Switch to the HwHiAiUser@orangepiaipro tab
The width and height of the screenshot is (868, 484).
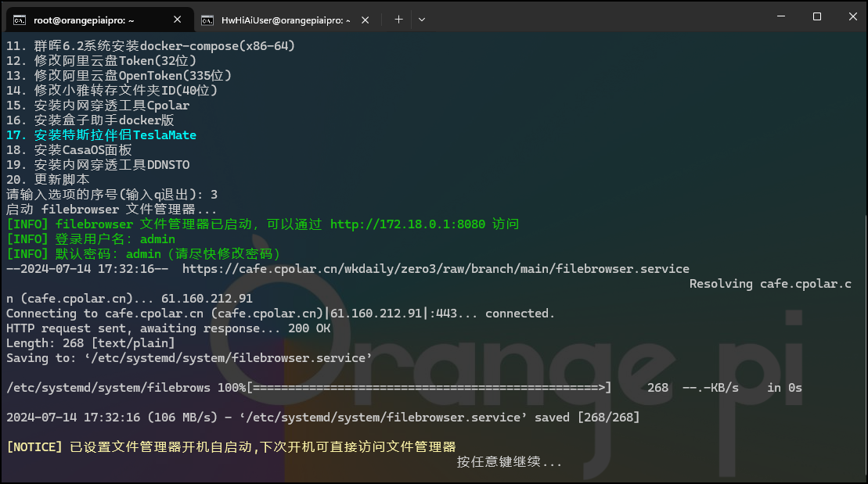(x=285, y=20)
